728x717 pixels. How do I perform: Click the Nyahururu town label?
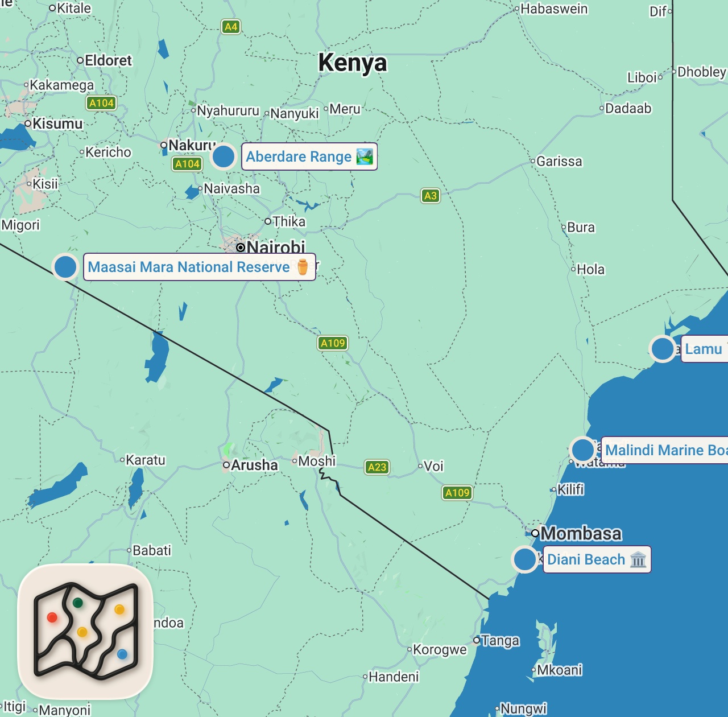pos(227,110)
